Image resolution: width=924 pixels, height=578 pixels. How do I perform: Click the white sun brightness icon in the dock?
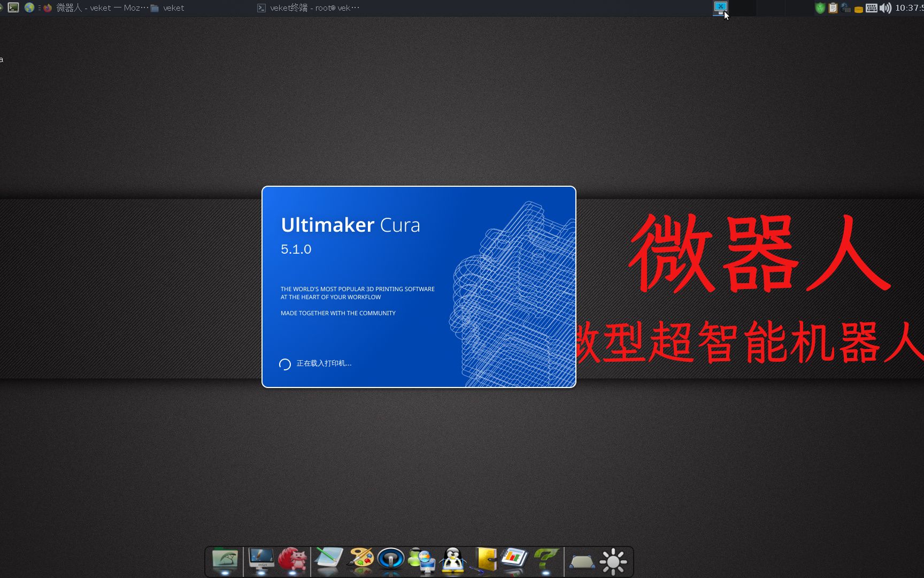[613, 561]
